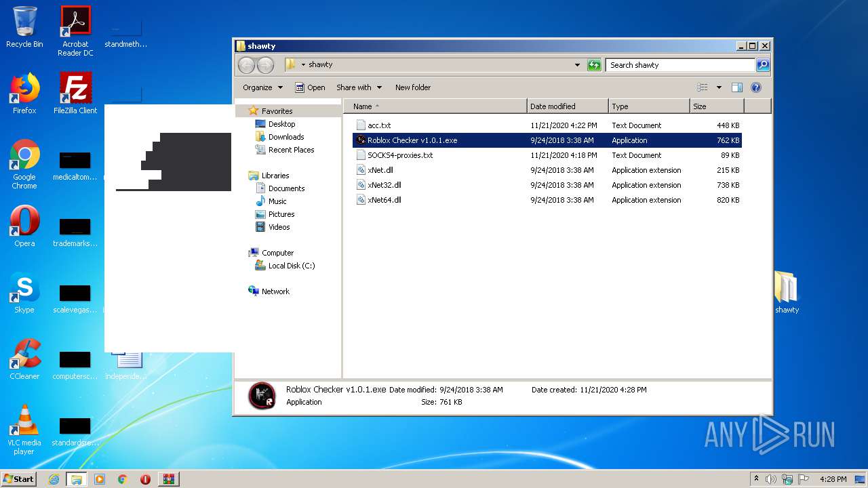Open Windows Media Player from taskbar
The width and height of the screenshot is (868, 488).
(x=100, y=479)
